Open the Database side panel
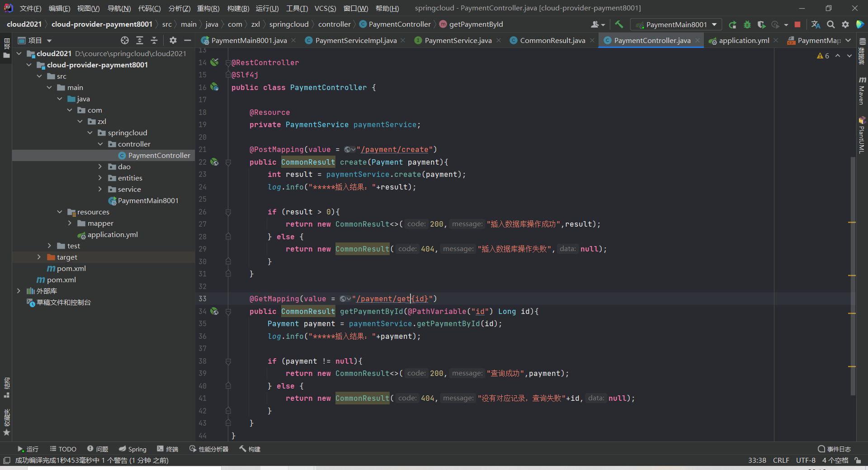This screenshot has height=470, width=868. pyautogui.click(x=862, y=51)
